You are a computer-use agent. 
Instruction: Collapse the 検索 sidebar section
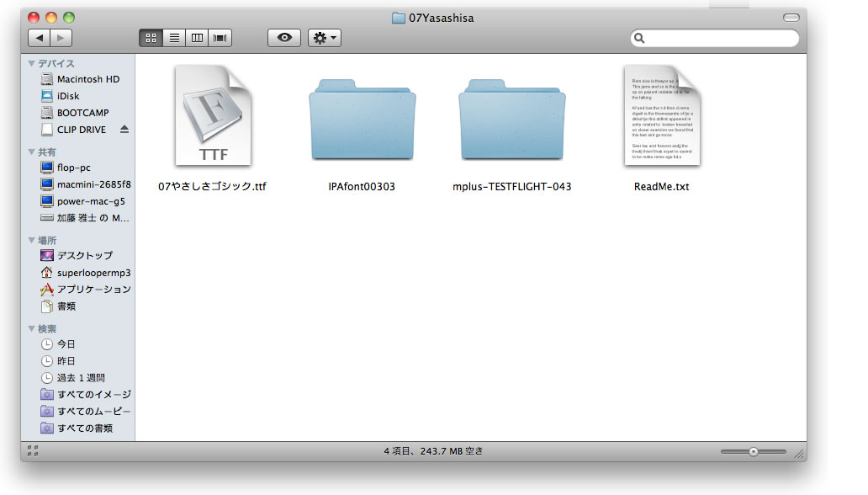click(31, 328)
